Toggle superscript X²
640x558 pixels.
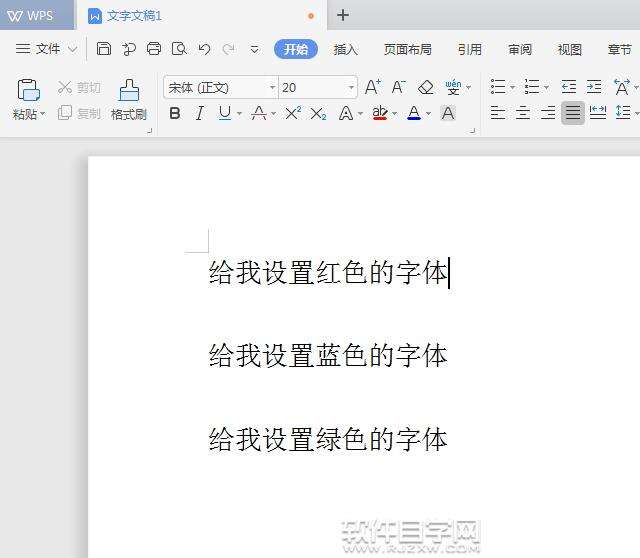[x=293, y=113]
